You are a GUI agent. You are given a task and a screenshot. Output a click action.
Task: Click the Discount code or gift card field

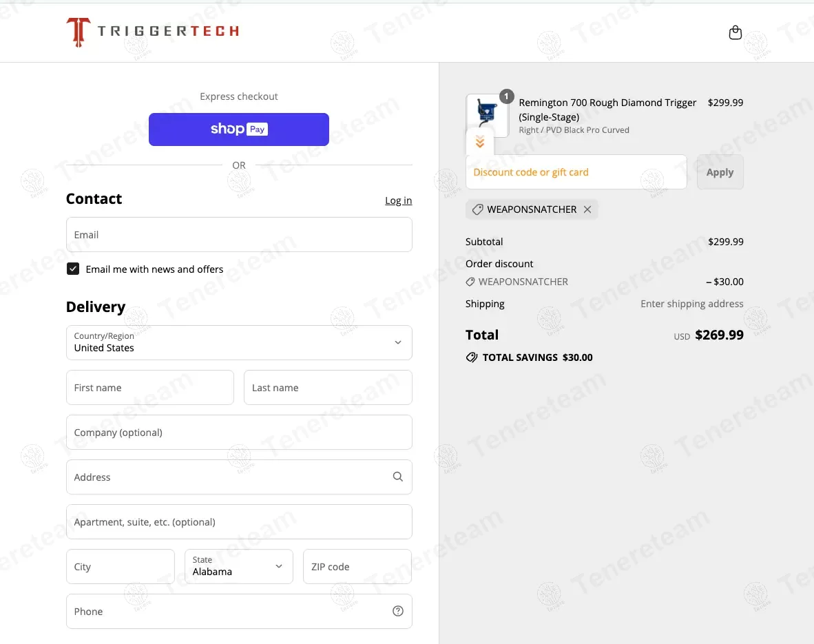point(576,172)
